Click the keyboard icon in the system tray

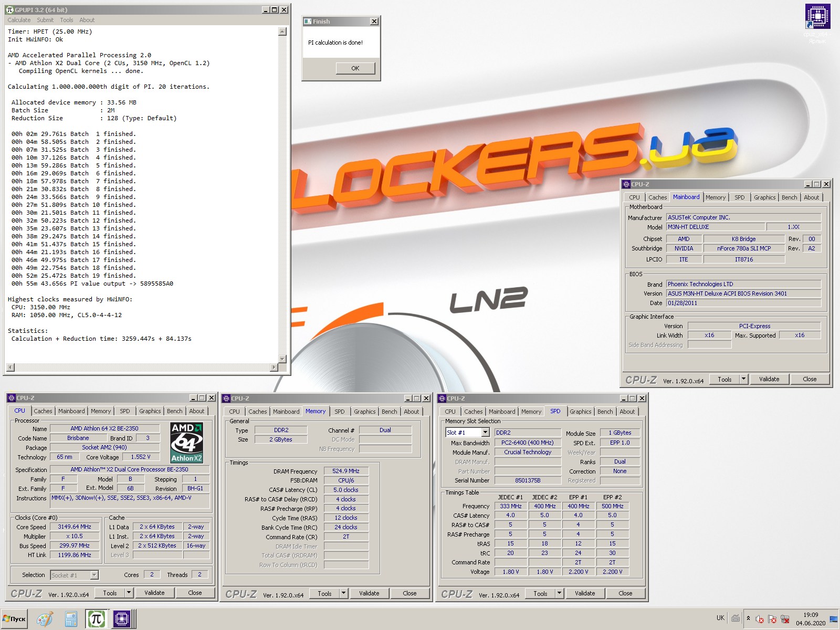click(x=736, y=618)
